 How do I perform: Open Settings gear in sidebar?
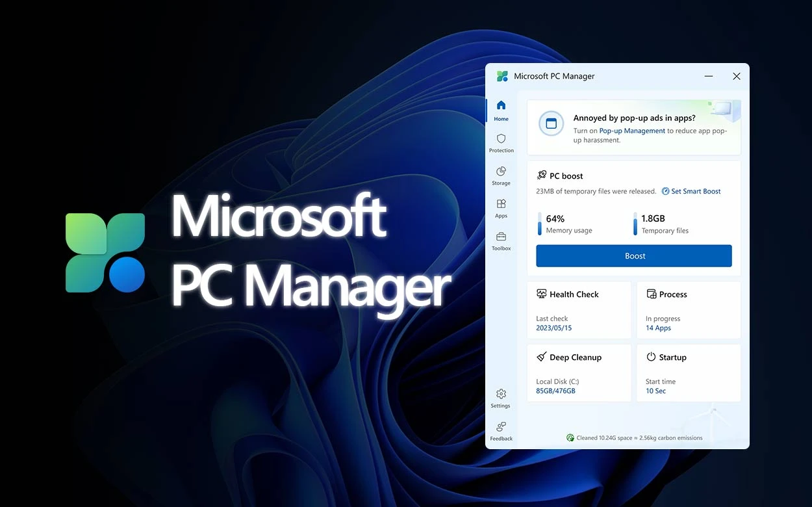[501, 398]
